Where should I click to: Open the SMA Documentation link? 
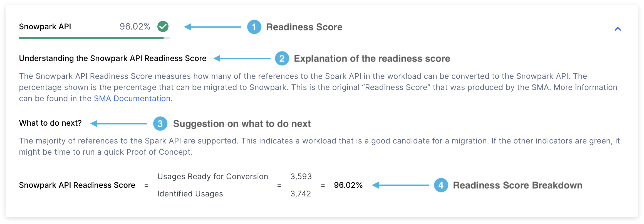pos(132,98)
